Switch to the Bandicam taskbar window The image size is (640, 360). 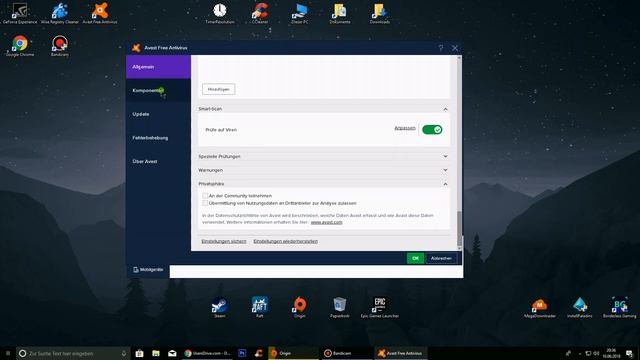[x=346, y=353]
